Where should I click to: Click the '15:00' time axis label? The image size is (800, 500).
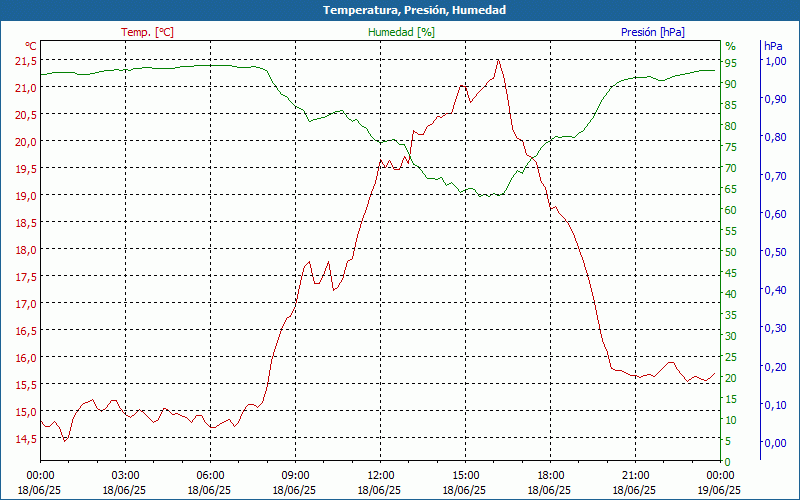[465, 476]
